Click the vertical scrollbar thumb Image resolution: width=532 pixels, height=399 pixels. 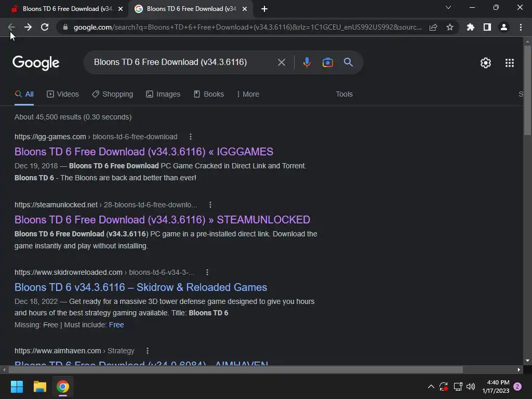coord(527,90)
